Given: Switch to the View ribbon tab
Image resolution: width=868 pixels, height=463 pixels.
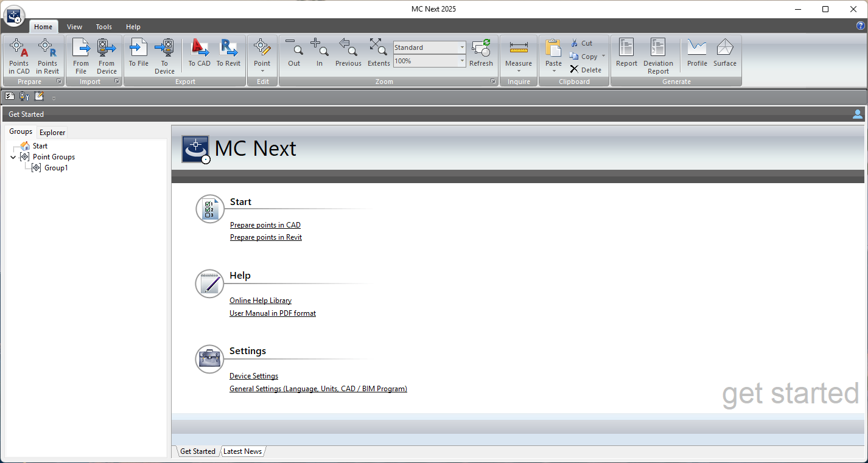Looking at the screenshot, I should (75, 27).
